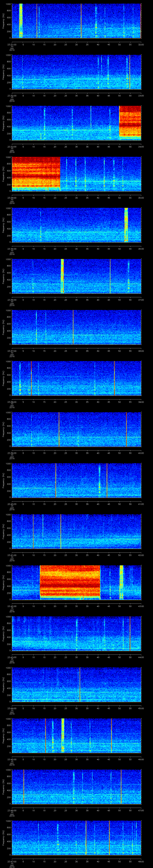Click the "47:00" end time label
This screenshot has width=153, height=868.
click(x=141, y=810)
